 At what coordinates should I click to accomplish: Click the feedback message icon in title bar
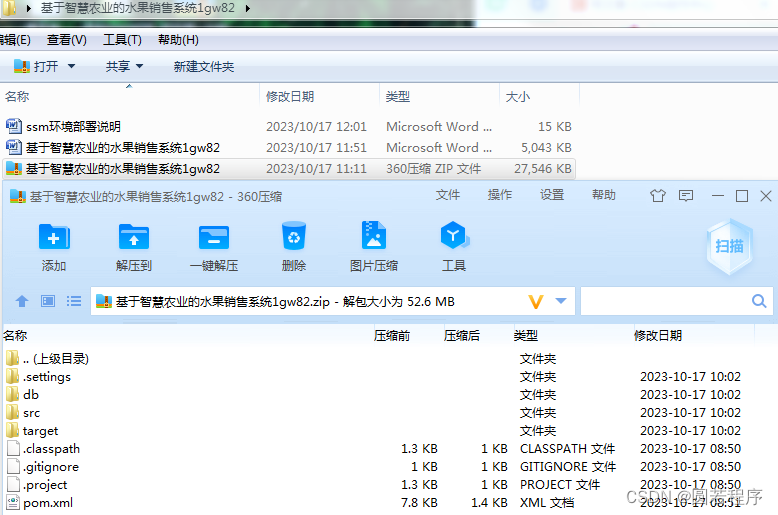(686, 196)
